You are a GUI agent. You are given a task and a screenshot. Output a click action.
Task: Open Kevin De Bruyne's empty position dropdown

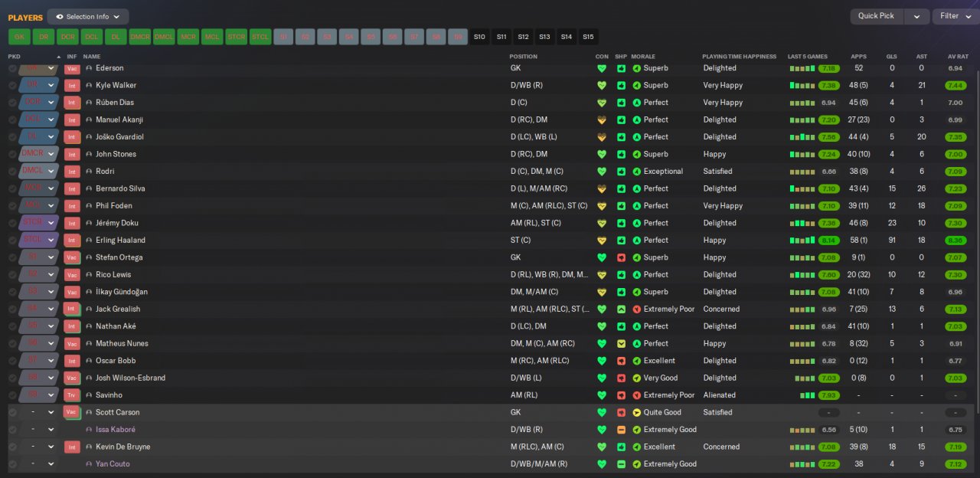[x=39, y=447]
